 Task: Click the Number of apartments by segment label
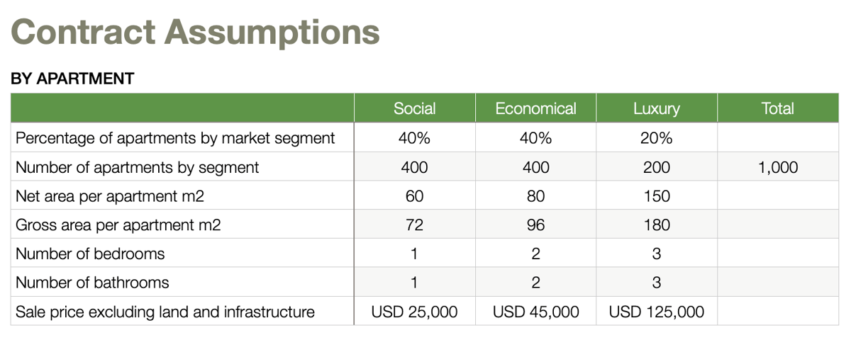(x=138, y=167)
